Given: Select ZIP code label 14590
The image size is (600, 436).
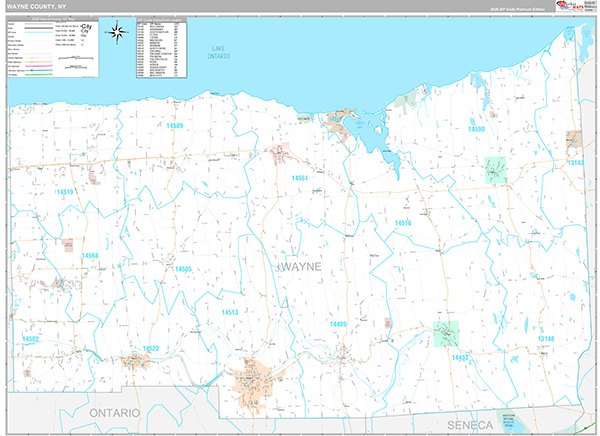Looking at the screenshot, I should pos(476,129).
